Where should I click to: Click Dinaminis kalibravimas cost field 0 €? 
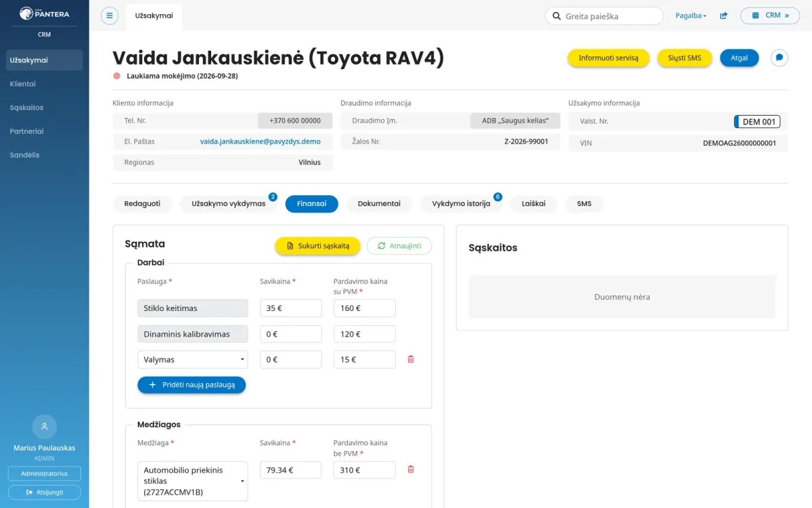(291, 334)
